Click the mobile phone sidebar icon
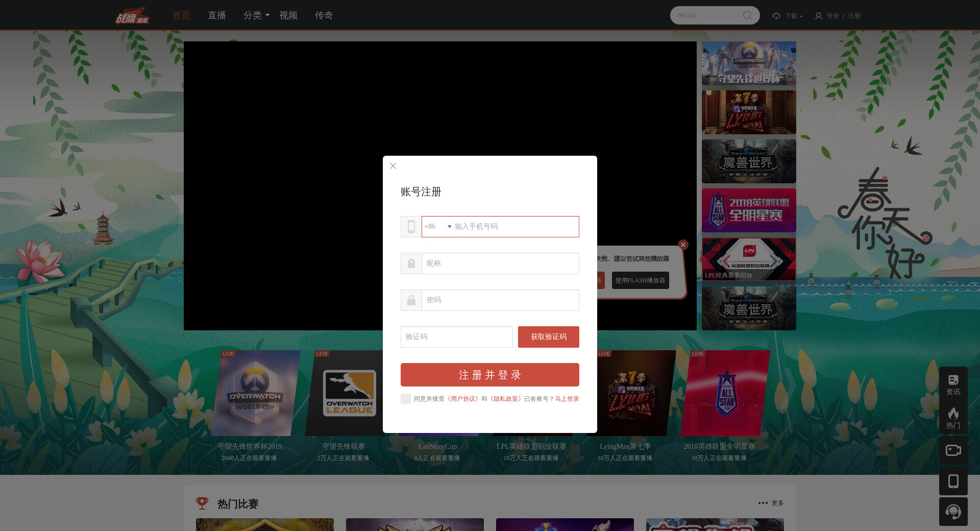 coord(953,481)
